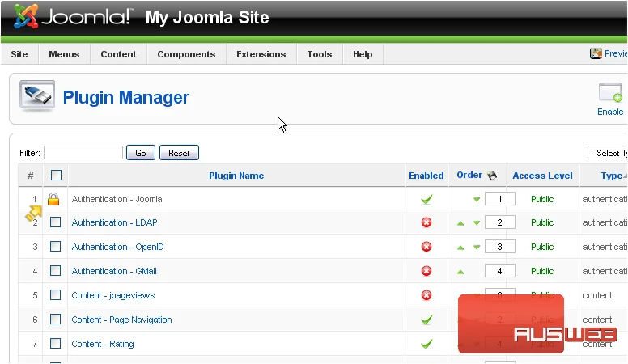Image resolution: width=628 pixels, height=364 pixels.
Task: Enable Authentication - GMail via its red icon
Action: click(426, 271)
